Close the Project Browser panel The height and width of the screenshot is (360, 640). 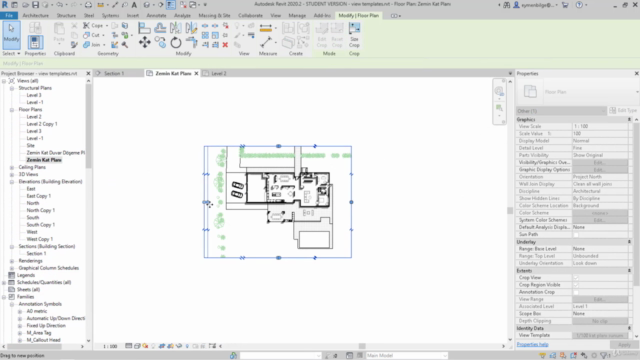[x=88, y=73]
